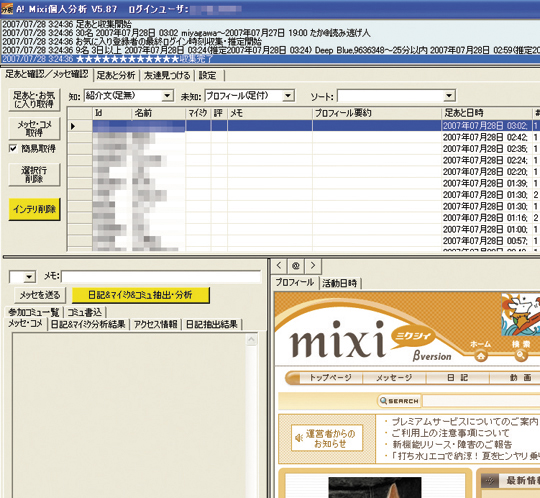Click the 運営者からのお知らせ box
The height and width of the screenshot is (498, 540).
(x=327, y=438)
